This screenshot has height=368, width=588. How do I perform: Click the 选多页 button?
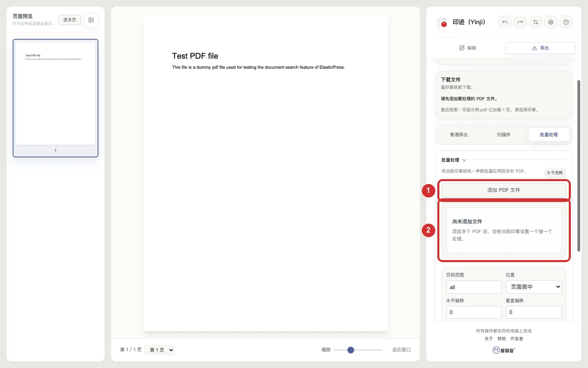[69, 20]
